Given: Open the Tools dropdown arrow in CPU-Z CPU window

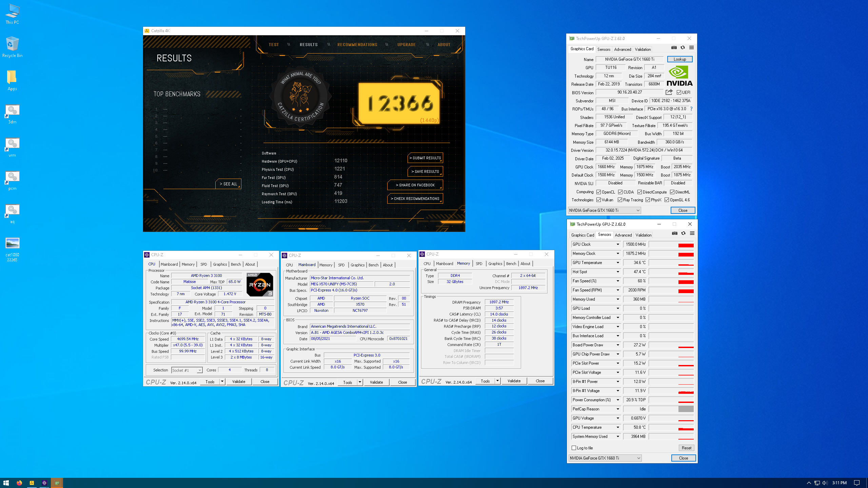Looking at the screenshot, I should [x=222, y=382].
